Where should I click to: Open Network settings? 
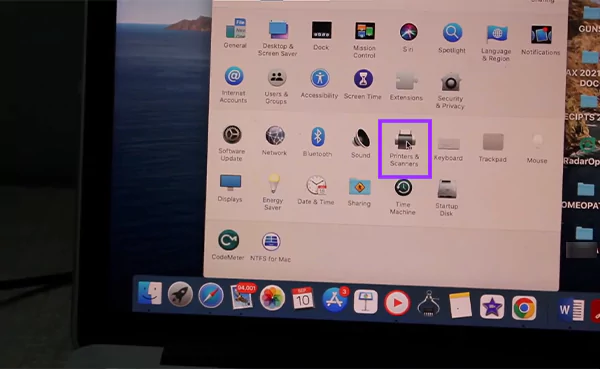pyautogui.click(x=274, y=140)
